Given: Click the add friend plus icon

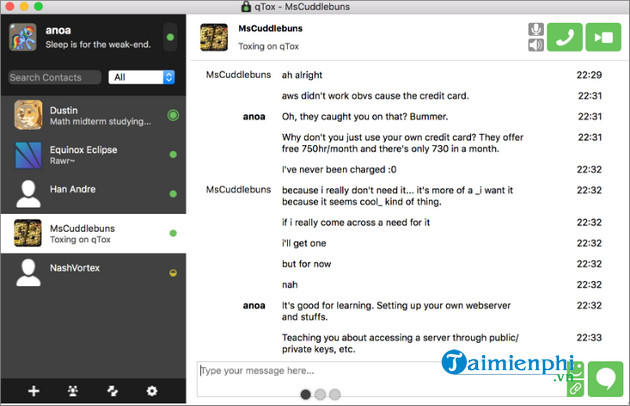Looking at the screenshot, I should point(33,391).
